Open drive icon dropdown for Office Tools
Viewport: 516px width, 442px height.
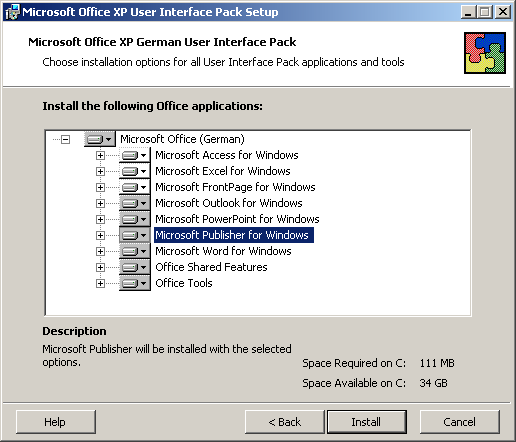[x=135, y=283]
